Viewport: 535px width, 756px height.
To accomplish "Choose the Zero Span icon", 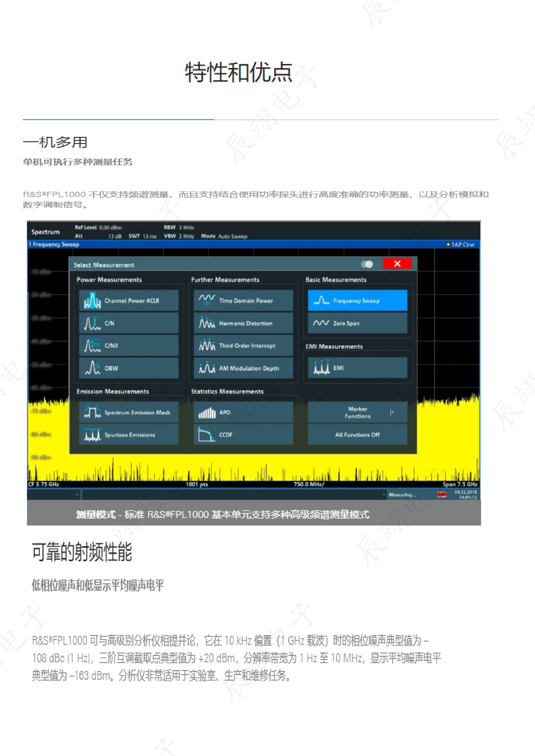I will coord(321,323).
